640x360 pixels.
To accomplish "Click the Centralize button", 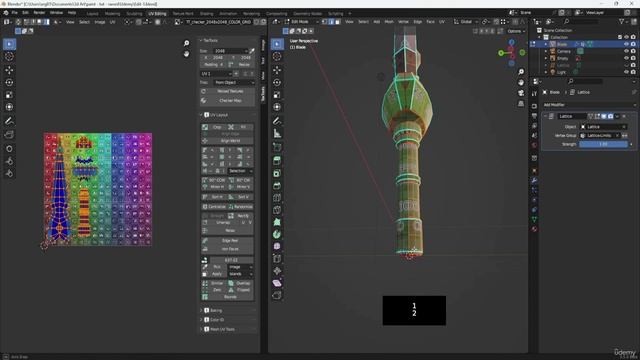I will point(214,207).
